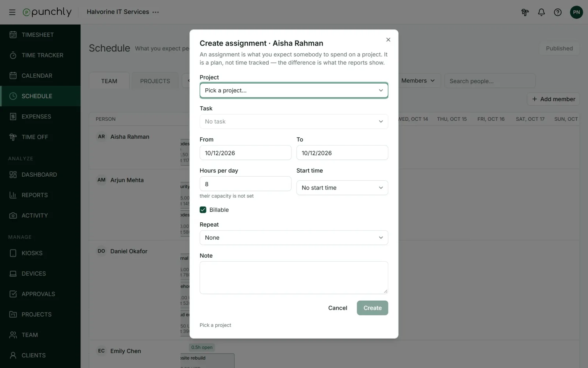588x368 pixels.
Task: Open the help question mark icon
Action: pos(557,12)
